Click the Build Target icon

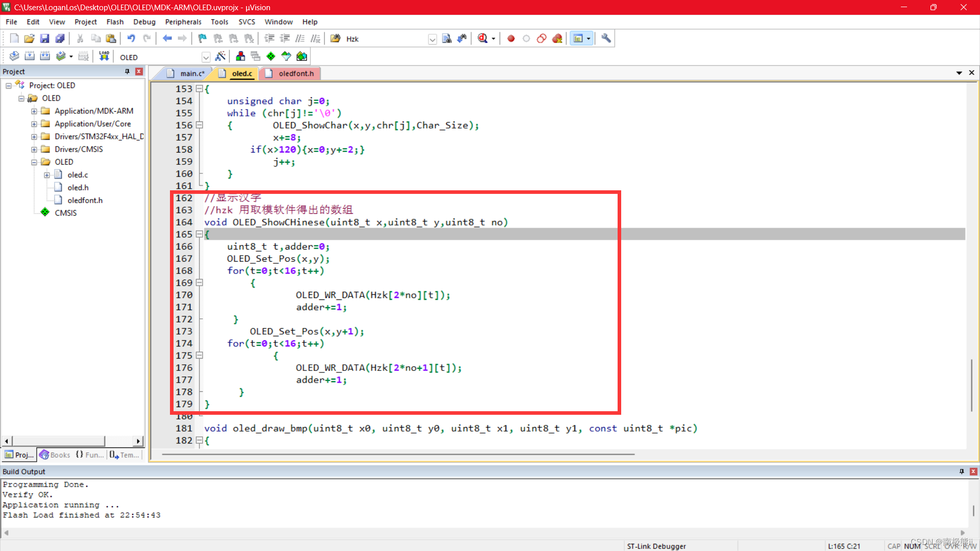[29, 56]
